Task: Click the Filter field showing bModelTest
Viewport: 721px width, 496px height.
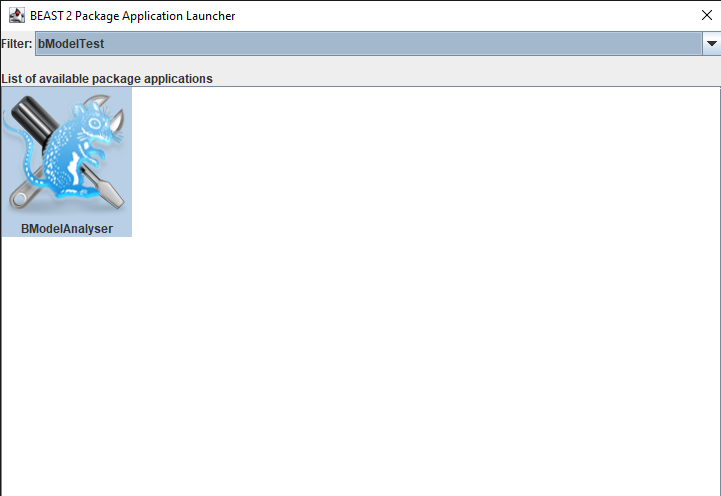Action: click(x=369, y=44)
